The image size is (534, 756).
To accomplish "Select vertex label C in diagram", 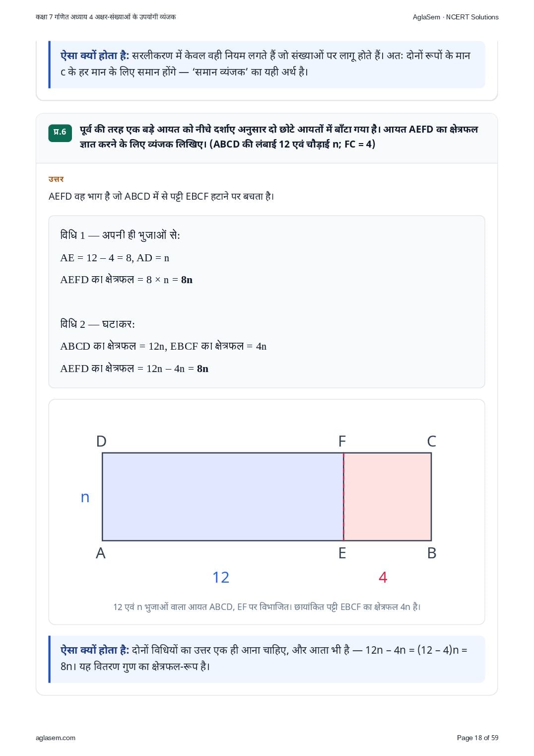I will tap(432, 441).
